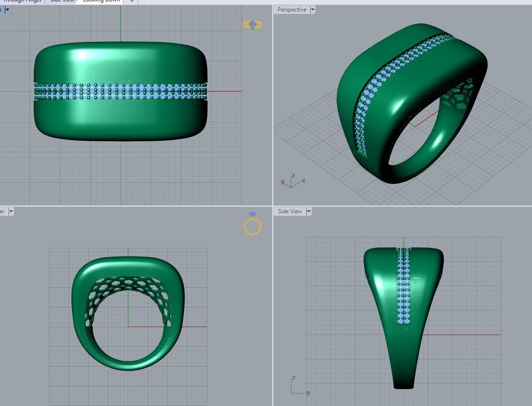Switch to the Looking Down tab
532x406 pixels.
coord(101,1)
